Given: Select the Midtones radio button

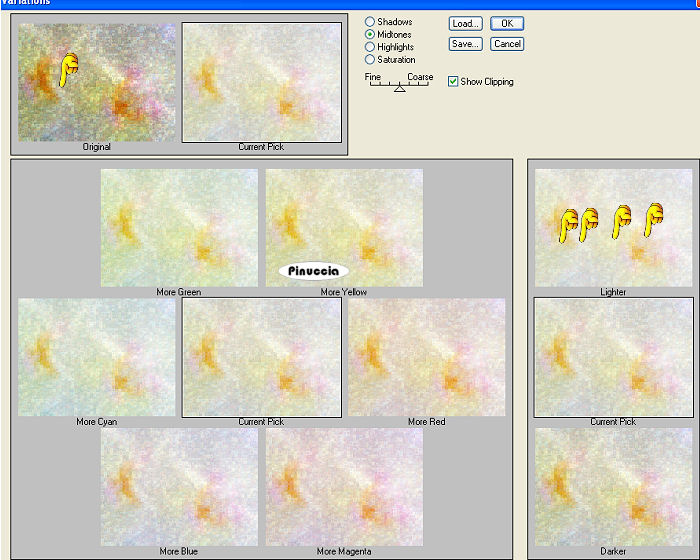Looking at the screenshot, I should pos(370,34).
